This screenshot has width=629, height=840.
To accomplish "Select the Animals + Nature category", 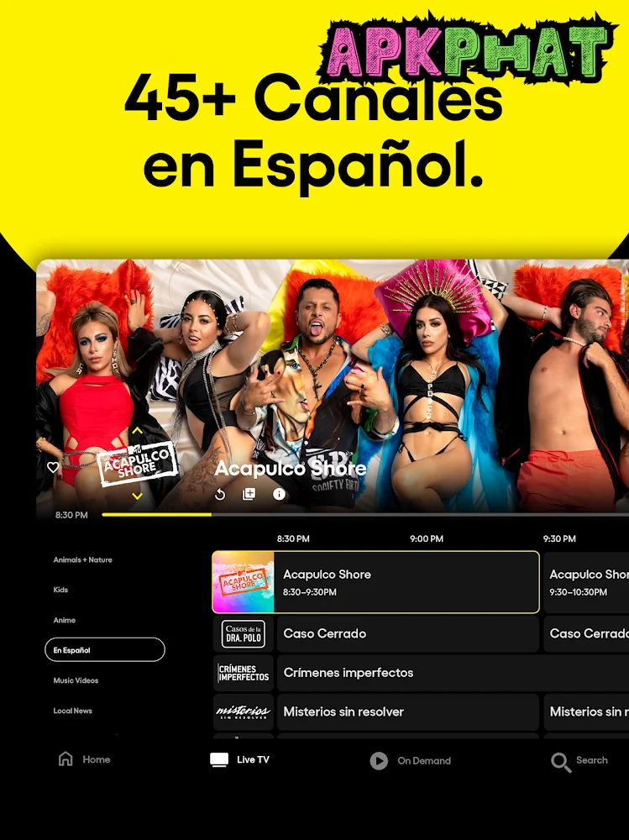I will point(82,559).
